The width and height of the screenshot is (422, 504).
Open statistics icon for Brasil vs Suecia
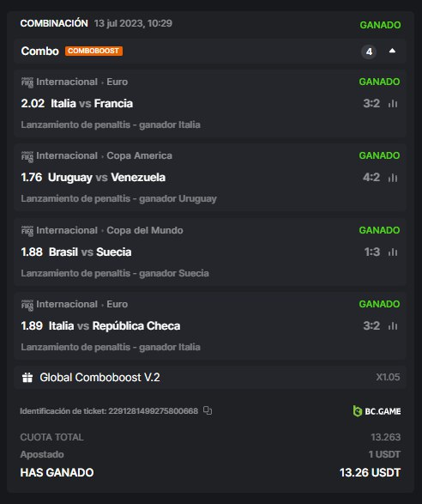[393, 252]
